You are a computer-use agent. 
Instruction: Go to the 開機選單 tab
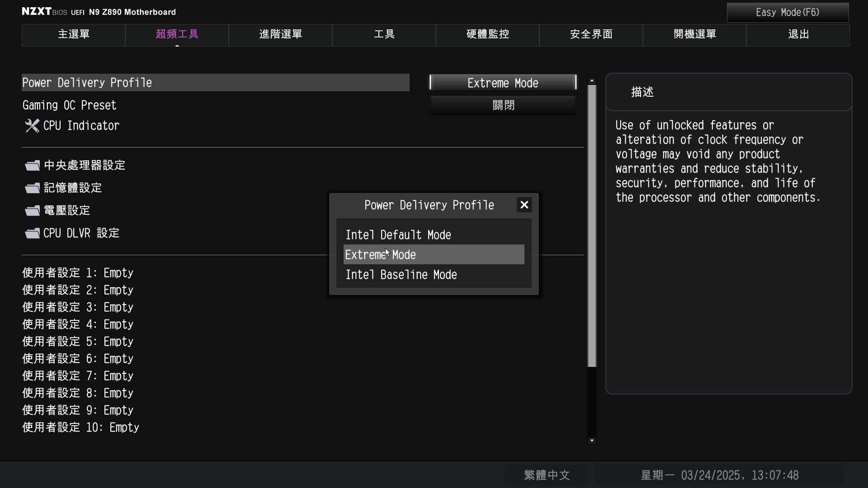pos(695,35)
